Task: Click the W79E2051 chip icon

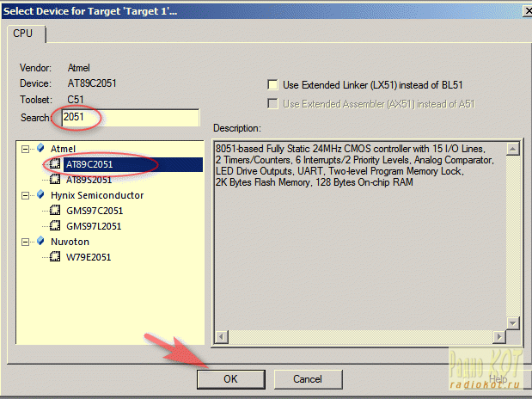Action: point(55,257)
